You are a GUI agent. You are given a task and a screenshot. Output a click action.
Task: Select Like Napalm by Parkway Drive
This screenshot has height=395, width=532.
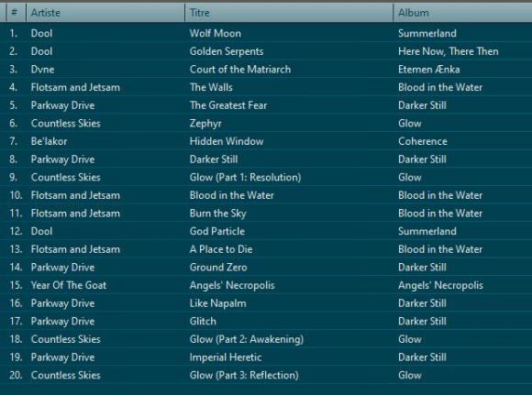[266, 303]
